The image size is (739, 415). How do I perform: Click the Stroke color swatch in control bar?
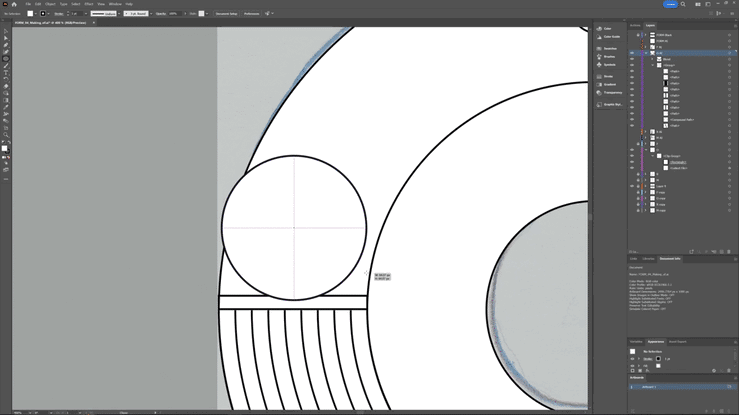[x=43, y=14]
